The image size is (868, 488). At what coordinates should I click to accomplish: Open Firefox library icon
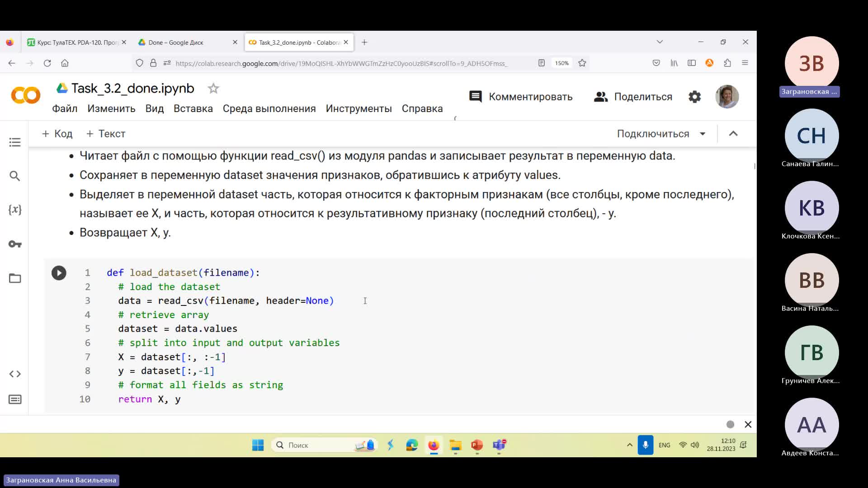click(x=674, y=63)
